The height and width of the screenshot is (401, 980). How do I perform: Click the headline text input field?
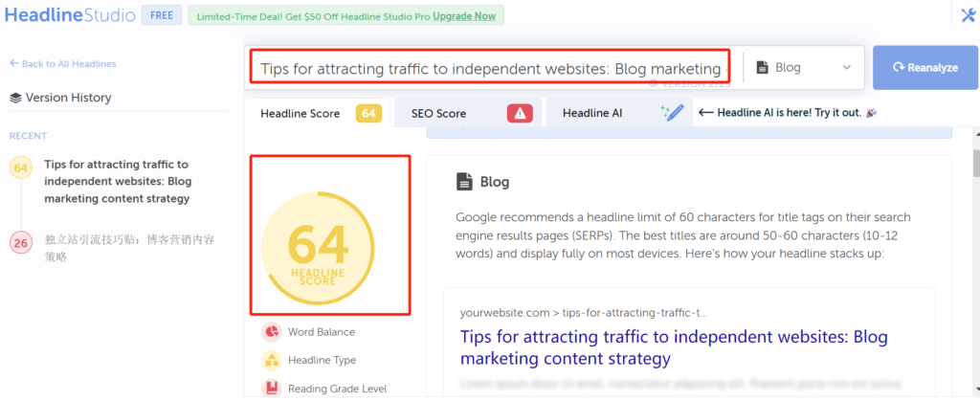click(490, 68)
